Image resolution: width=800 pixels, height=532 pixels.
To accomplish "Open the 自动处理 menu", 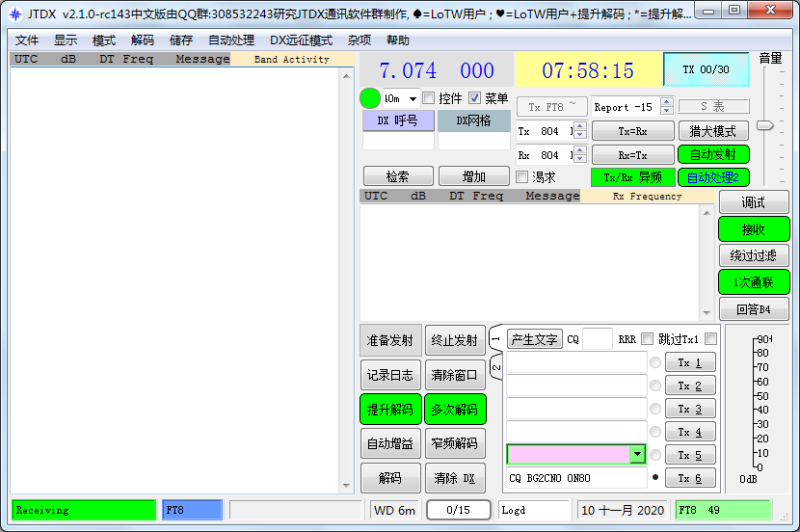I will click(231, 40).
